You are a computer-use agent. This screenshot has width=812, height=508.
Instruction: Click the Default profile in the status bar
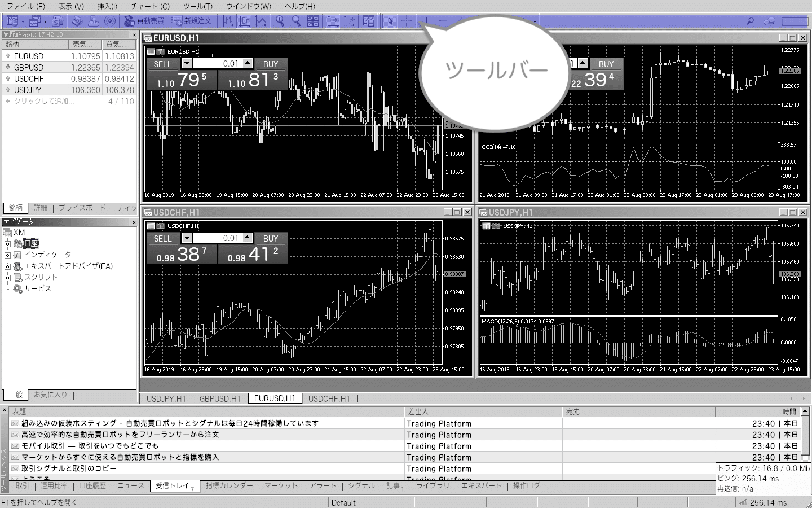[343, 502]
